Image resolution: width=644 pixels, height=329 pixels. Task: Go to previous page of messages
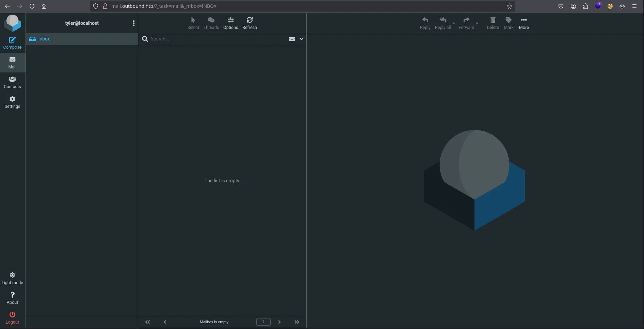pyautogui.click(x=165, y=322)
